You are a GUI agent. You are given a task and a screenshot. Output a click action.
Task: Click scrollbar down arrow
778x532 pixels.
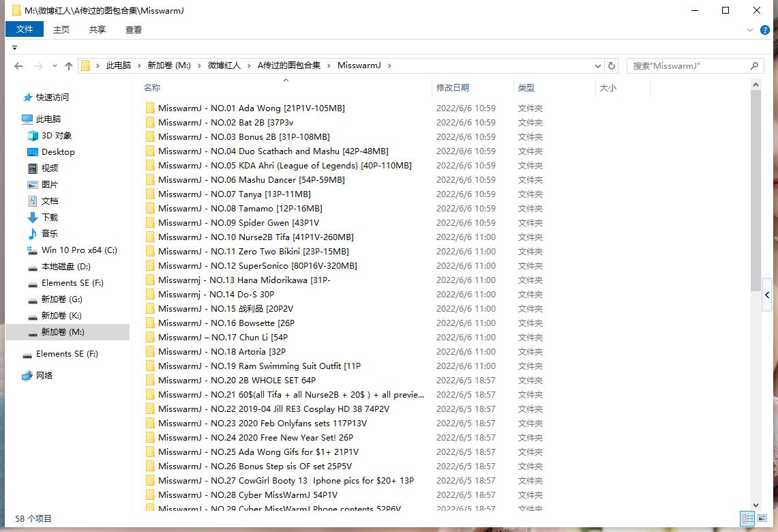pyautogui.click(x=755, y=505)
